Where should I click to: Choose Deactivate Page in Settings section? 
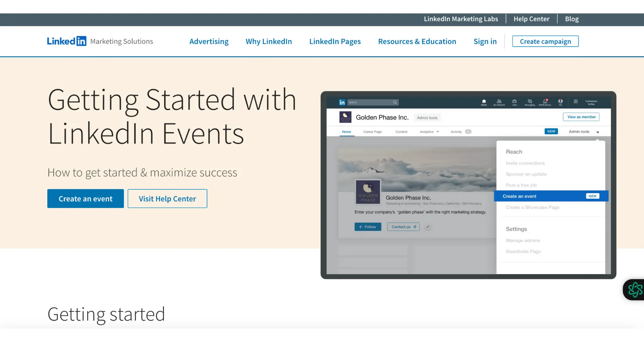[523, 251]
